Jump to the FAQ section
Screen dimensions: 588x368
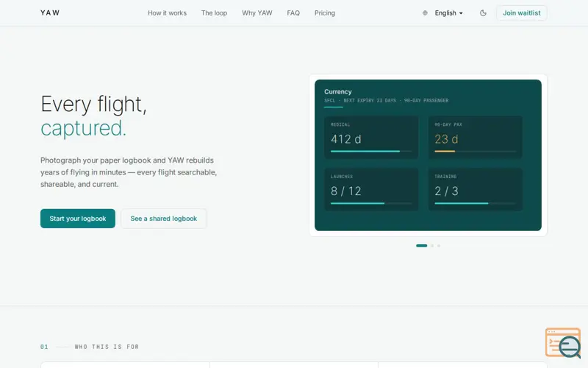click(x=293, y=13)
